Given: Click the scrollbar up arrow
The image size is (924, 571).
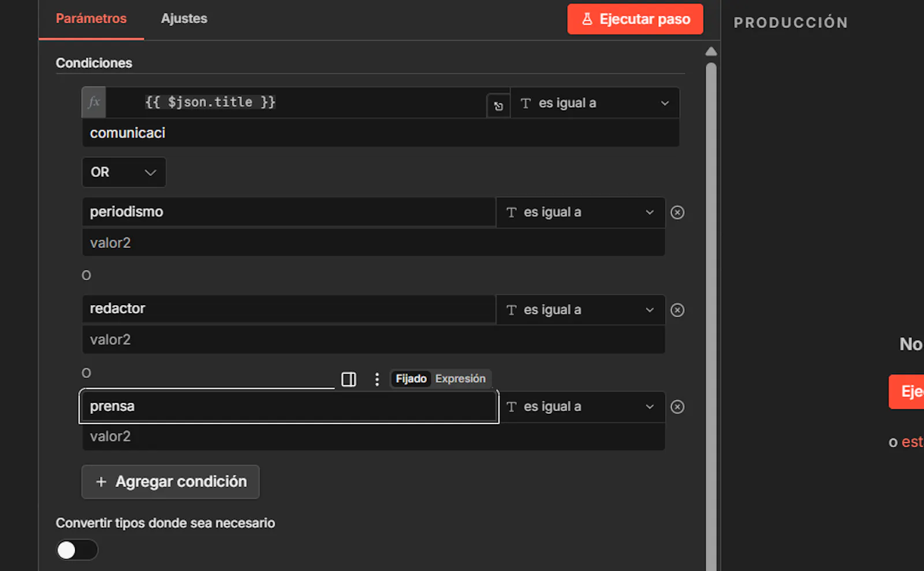Looking at the screenshot, I should [711, 51].
